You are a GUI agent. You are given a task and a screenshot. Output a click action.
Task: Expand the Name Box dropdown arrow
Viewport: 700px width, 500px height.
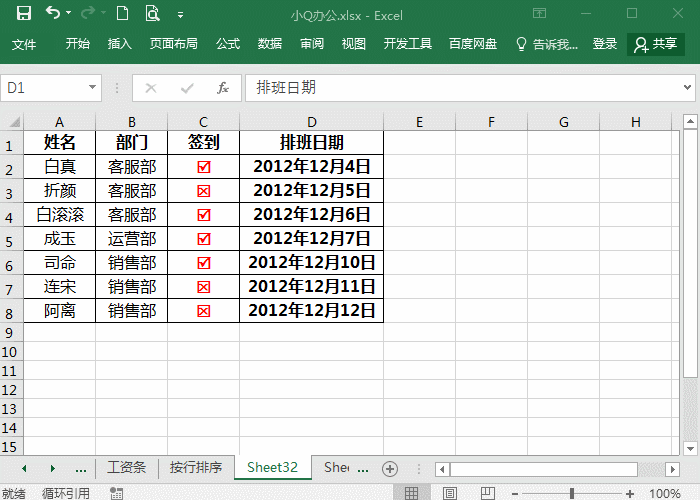tap(92, 88)
